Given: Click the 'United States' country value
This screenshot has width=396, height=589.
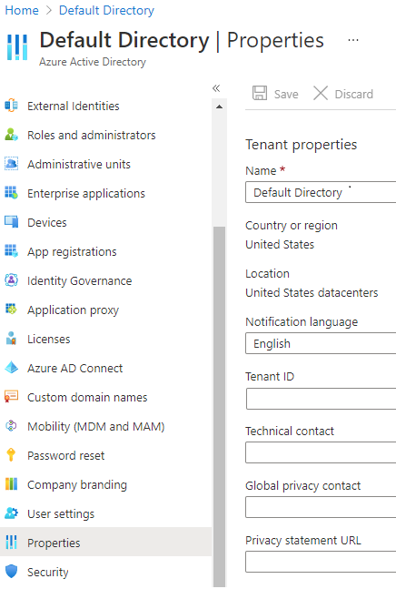Looking at the screenshot, I should pos(280,244).
